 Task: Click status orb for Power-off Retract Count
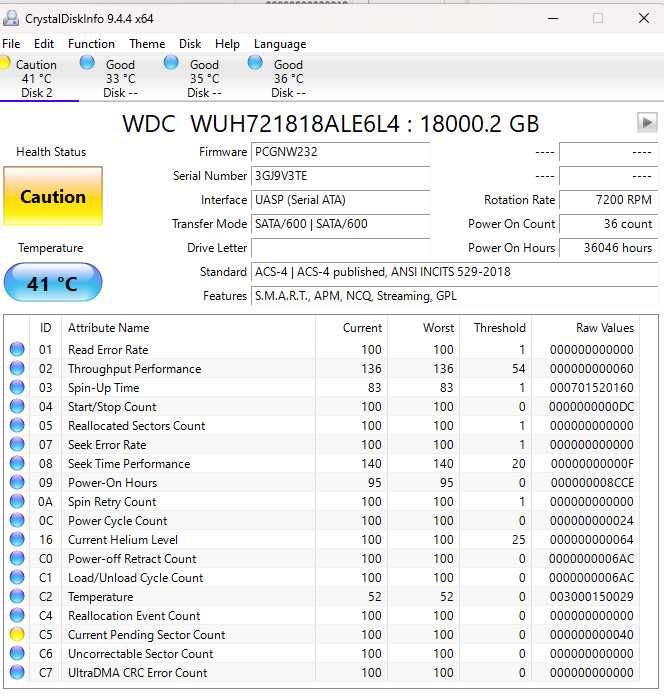click(17, 558)
